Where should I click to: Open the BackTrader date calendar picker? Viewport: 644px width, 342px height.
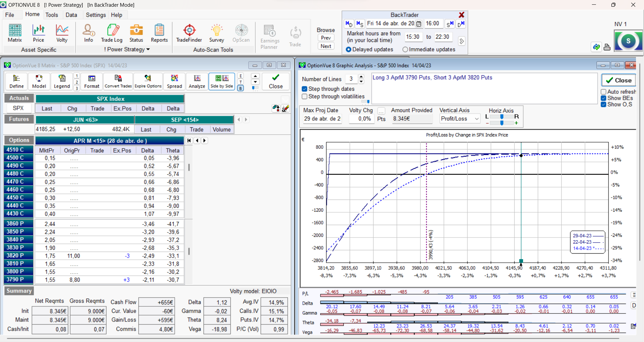pyautogui.click(x=419, y=24)
